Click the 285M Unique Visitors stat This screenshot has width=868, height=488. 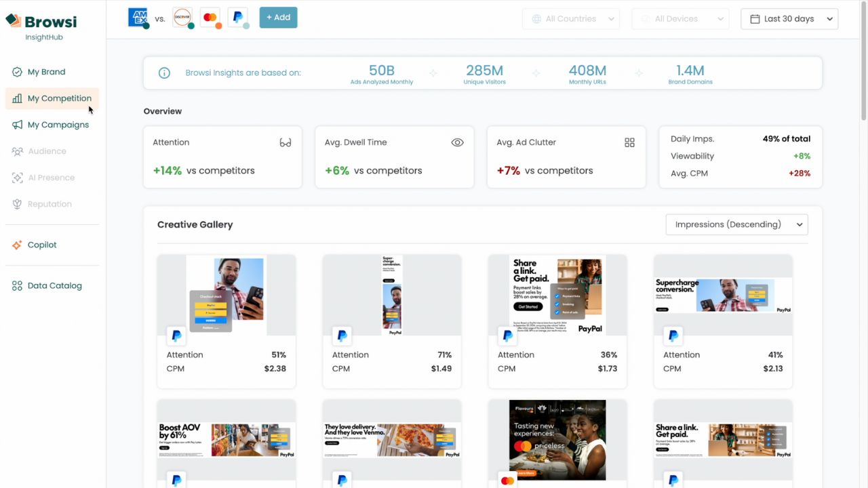pos(484,74)
